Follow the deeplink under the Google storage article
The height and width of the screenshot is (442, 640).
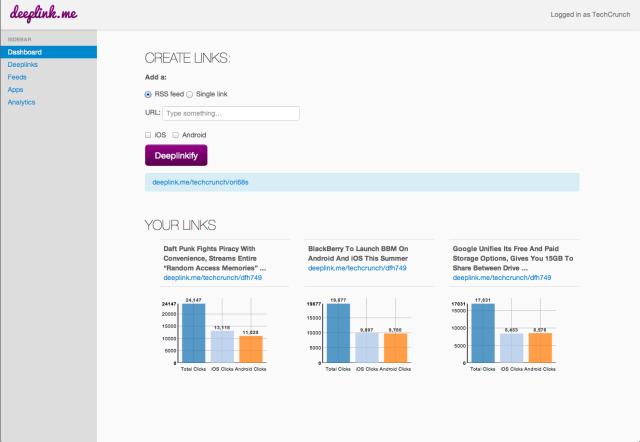[x=502, y=278]
